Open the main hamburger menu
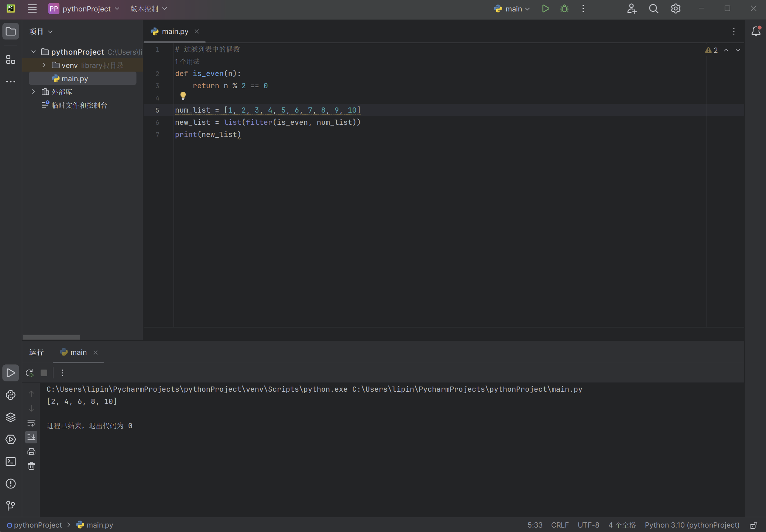766x532 pixels. click(x=32, y=8)
